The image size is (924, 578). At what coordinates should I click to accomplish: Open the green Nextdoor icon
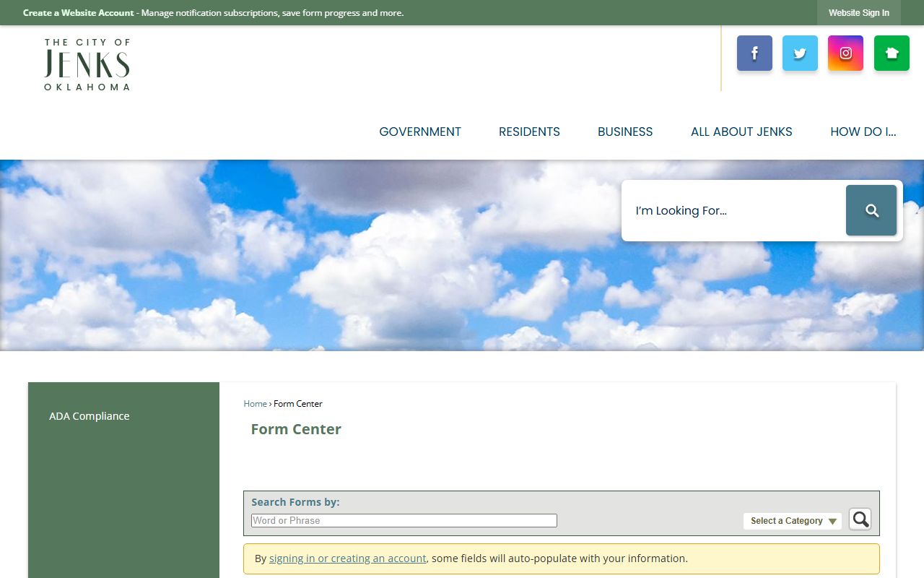pyautogui.click(x=892, y=53)
